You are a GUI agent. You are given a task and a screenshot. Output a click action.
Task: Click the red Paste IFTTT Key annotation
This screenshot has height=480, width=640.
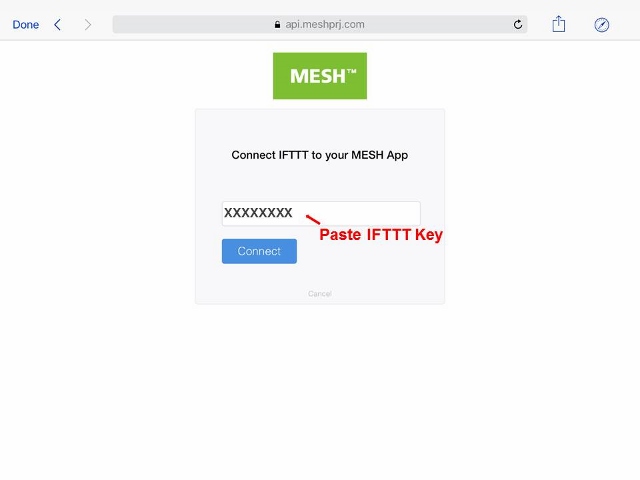[381, 235]
